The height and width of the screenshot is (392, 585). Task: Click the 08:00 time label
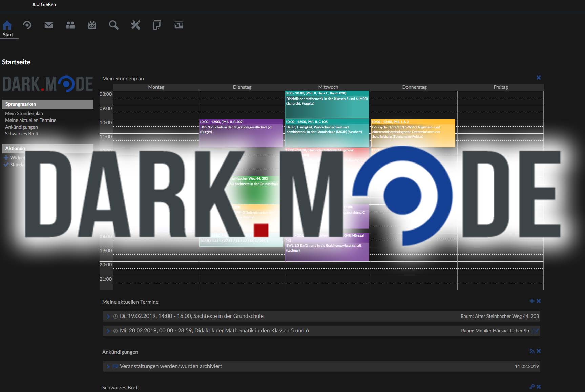point(106,94)
